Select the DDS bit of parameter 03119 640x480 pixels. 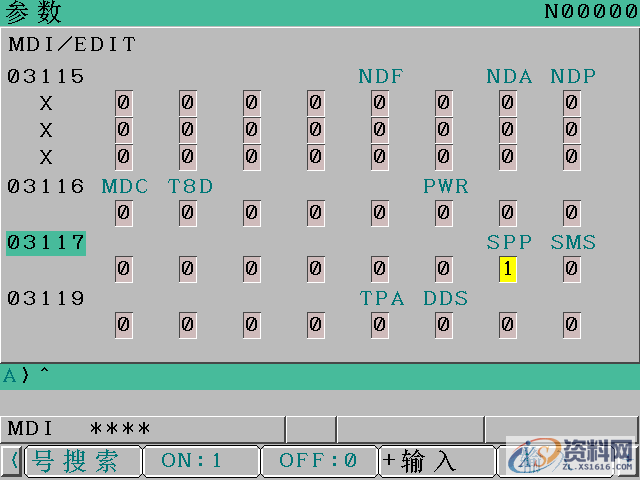(x=444, y=324)
